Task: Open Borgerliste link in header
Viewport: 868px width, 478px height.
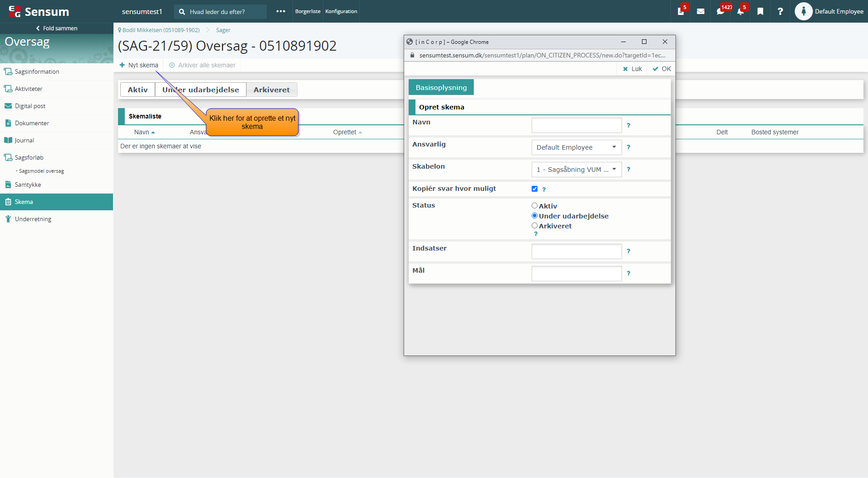Action: pyautogui.click(x=308, y=11)
